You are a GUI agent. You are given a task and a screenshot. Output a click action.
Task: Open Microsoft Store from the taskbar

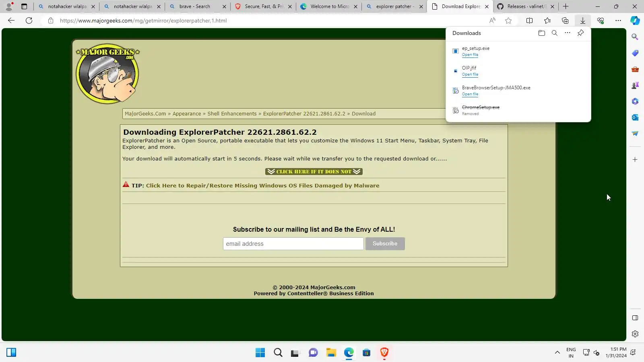367,353
